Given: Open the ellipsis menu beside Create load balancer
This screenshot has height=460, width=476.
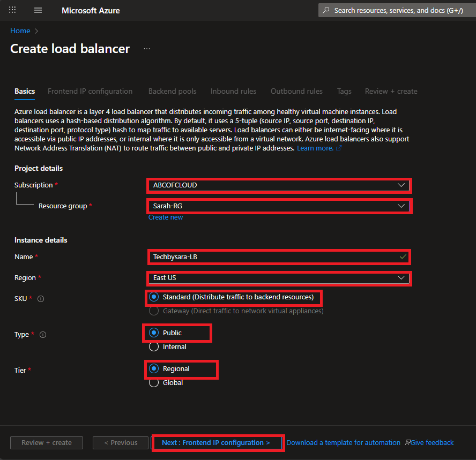Looking at the screenshot, I should click(147, 49).
